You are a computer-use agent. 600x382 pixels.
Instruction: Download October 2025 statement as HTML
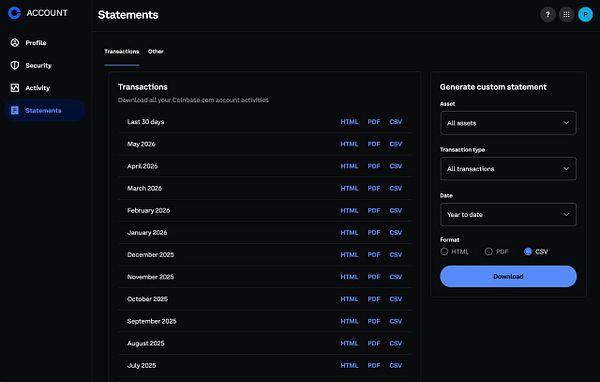(349, 299)
